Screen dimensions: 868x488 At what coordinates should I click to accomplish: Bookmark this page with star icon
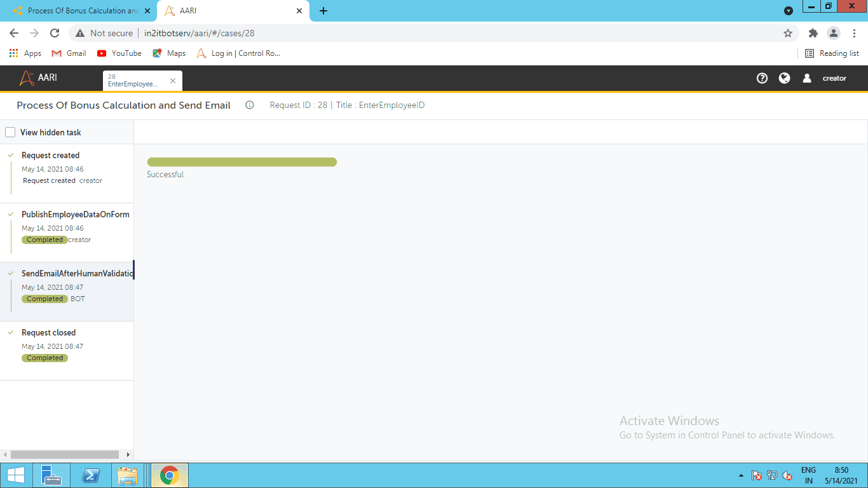788,33
